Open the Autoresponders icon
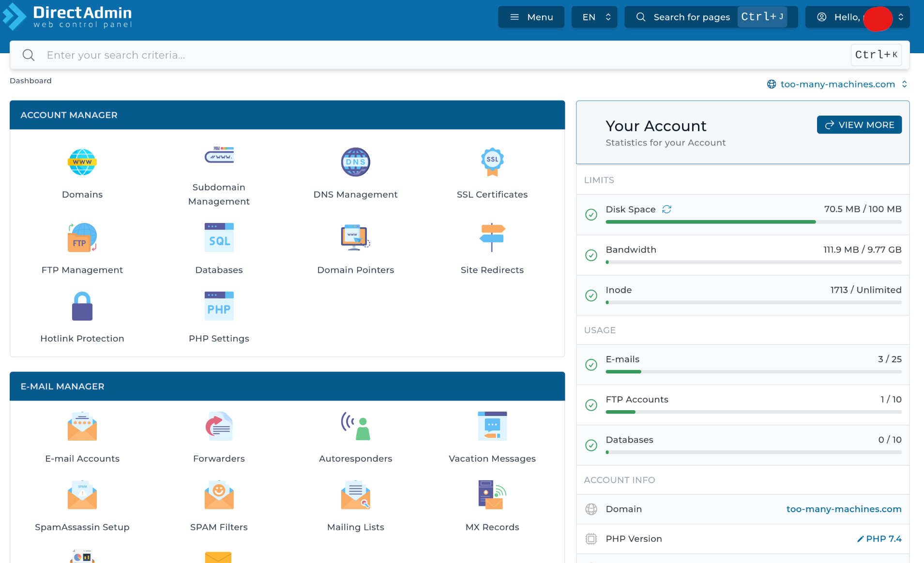The width and height of the screenshot is (924, 563). click(355, 426)
